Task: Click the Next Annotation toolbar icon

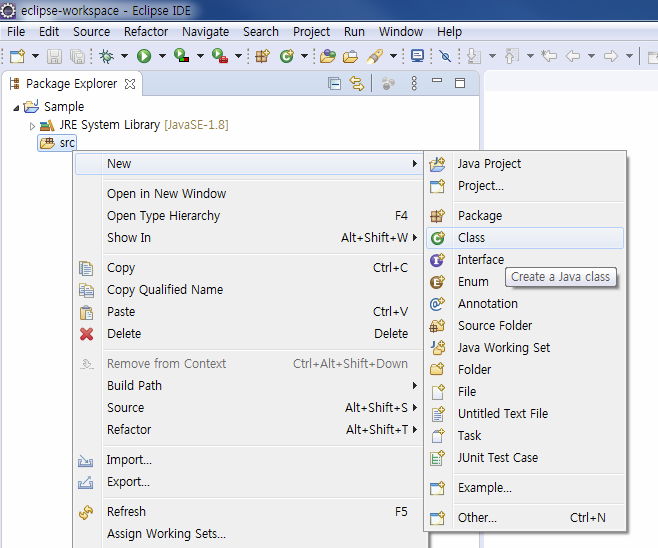Action: tap(474, 56)
